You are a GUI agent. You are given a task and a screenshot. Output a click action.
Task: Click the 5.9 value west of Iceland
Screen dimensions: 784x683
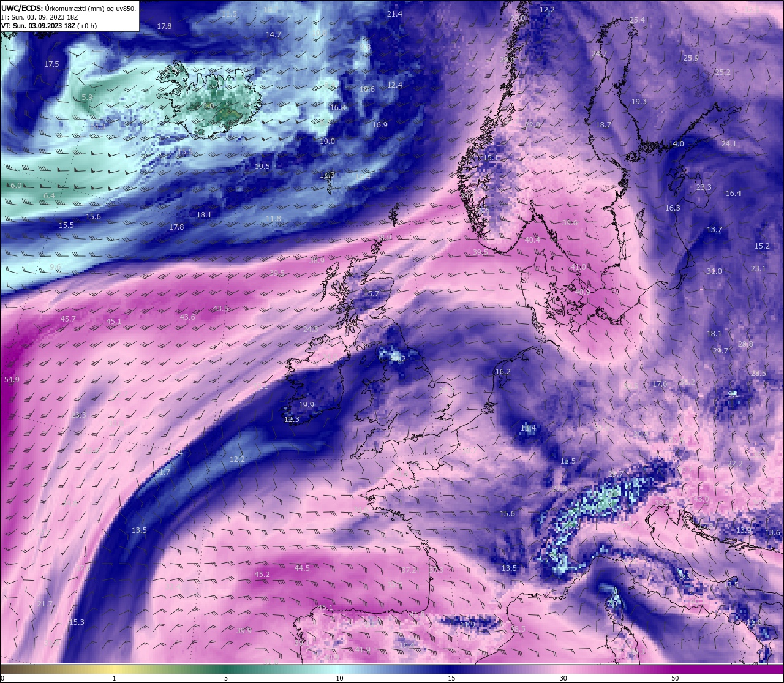(x=87, y=97)
